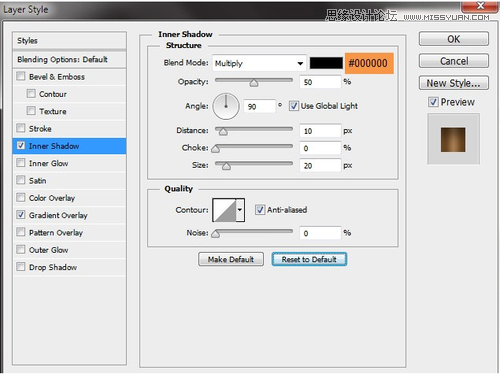Enable the Color Overlay checkbox
The width and height of the screenshot is (500, 374).
21,198
